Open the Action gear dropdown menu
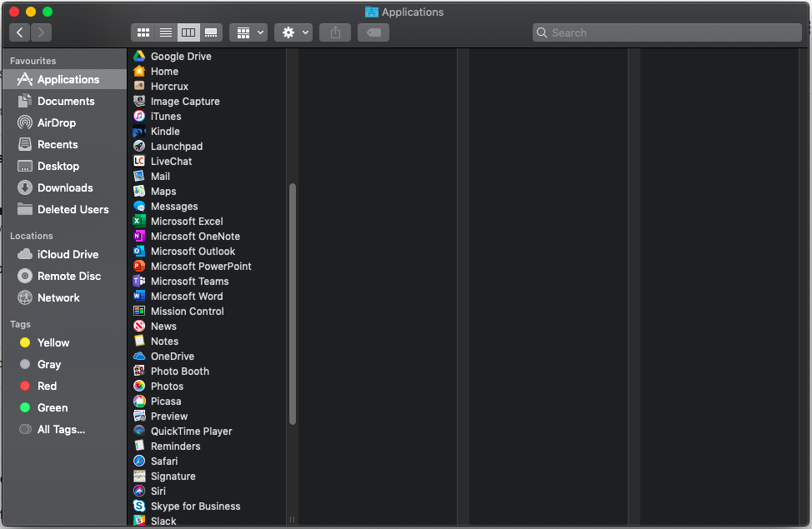 click(295, 32)
